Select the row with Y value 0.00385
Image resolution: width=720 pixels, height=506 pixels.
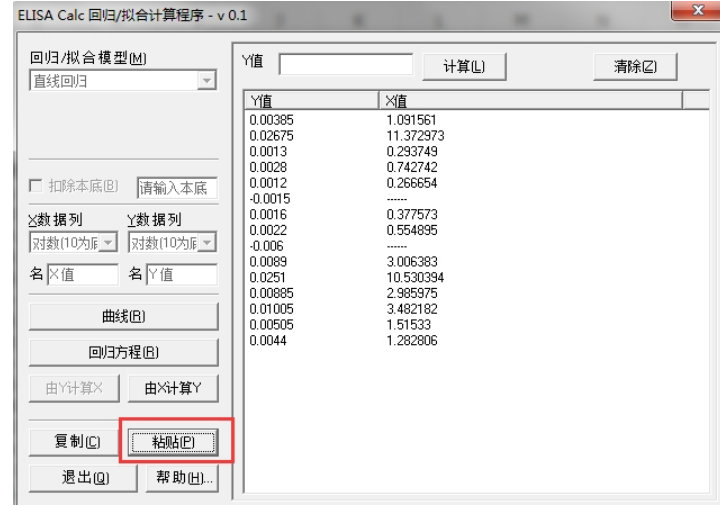(477, 120)
